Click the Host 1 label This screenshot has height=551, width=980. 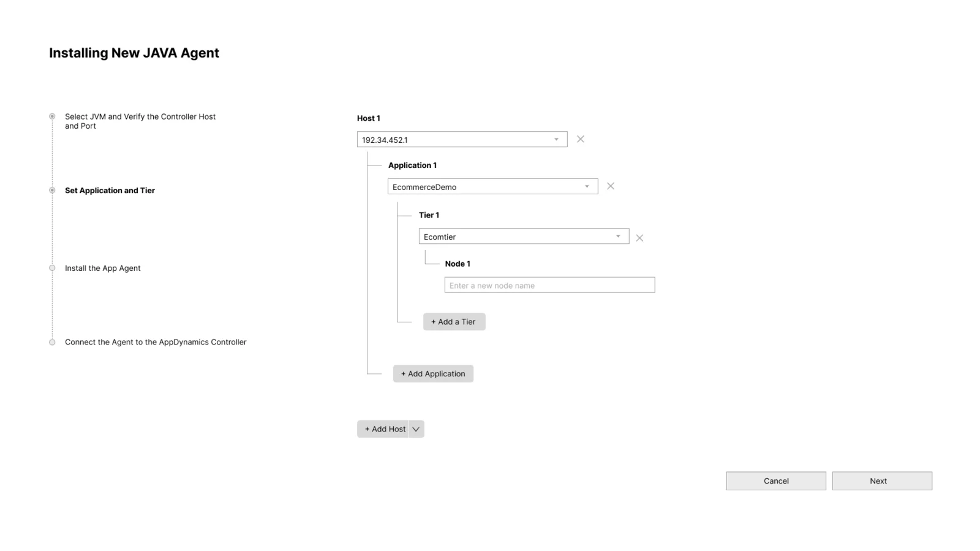pos(368,118)
